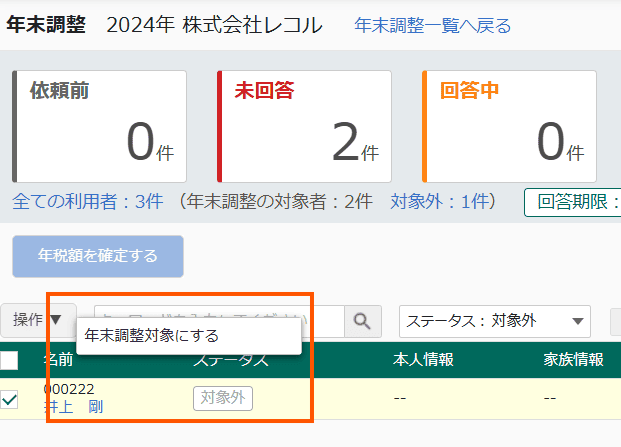Tick the select-all checkbox in table header
This screenshot has width=621, height=447.
9,360
